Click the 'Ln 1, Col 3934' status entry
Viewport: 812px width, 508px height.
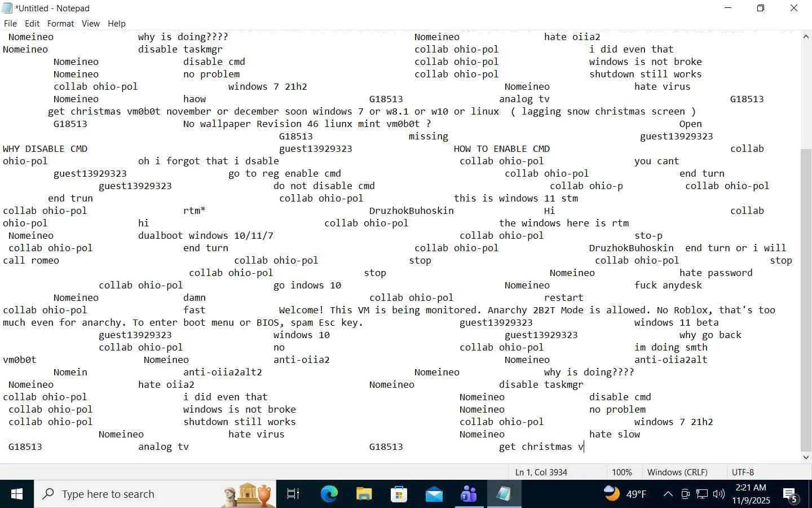pos(541,472)
